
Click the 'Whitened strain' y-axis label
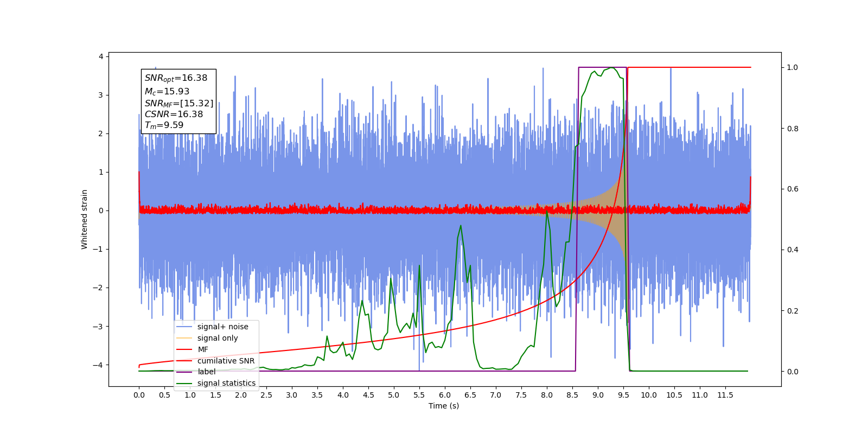[x=85, y=219]
